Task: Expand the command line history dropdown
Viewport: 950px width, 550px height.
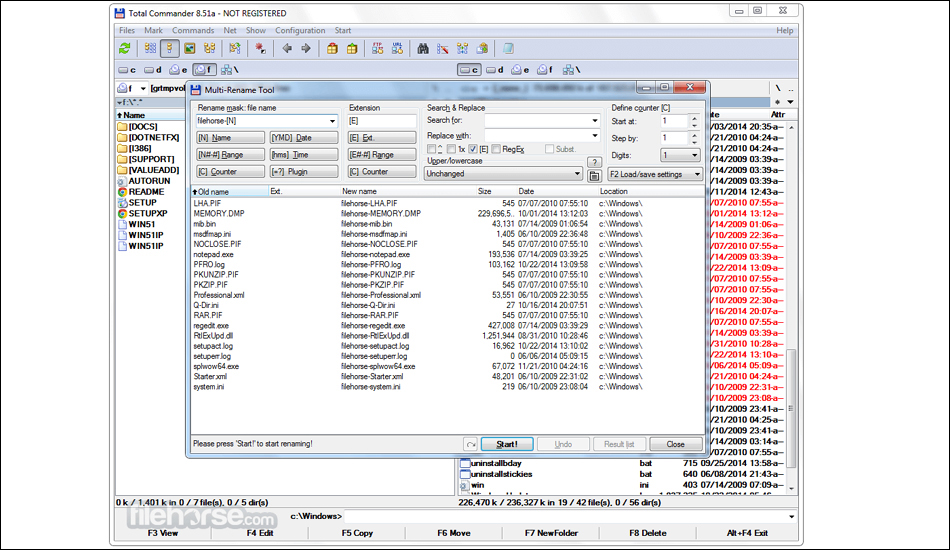Action: pyautogui.click(x=791, y=517)
